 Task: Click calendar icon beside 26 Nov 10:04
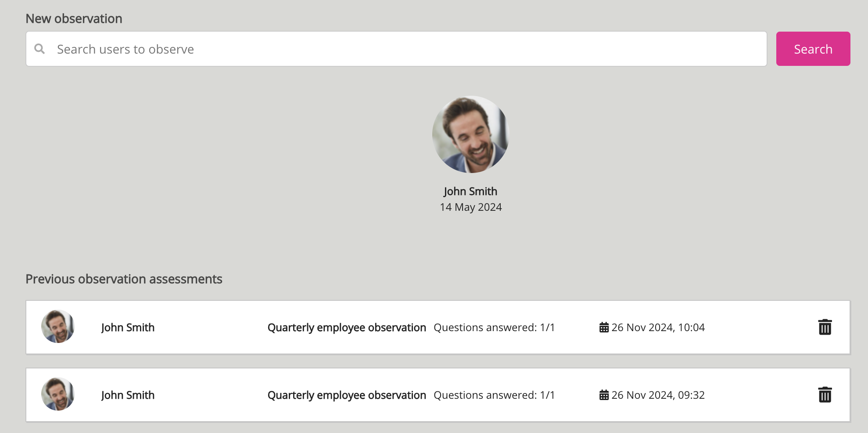[x=604, y=328]
